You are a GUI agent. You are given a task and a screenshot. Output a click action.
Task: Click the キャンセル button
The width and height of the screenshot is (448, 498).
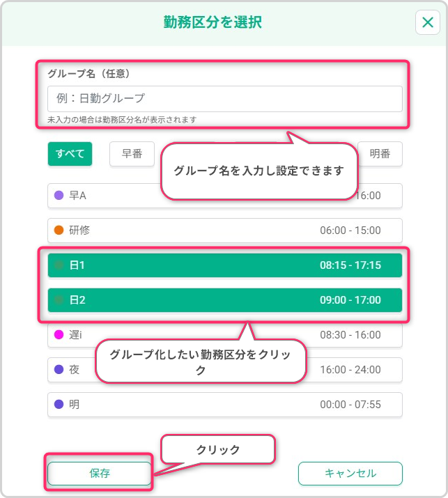[x=350, y=474]
